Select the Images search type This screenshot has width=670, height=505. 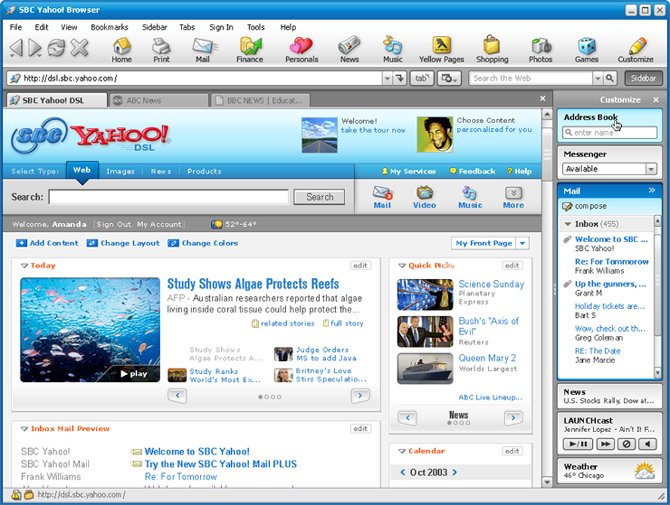(x=120, y=171)
